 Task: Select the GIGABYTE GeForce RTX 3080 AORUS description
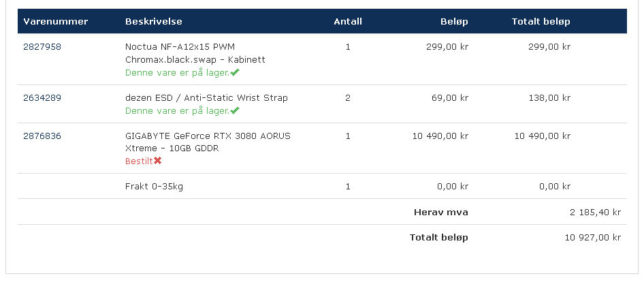pos(208,142)
